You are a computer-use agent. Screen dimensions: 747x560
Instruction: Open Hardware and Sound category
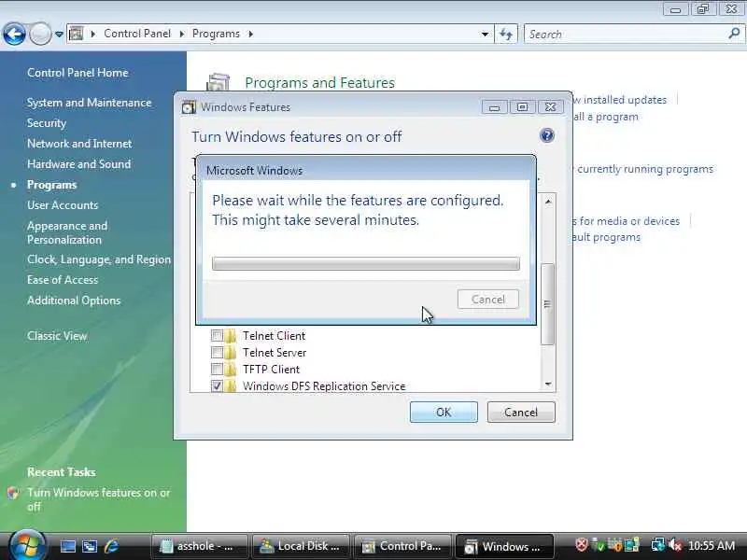coord(78,164)
